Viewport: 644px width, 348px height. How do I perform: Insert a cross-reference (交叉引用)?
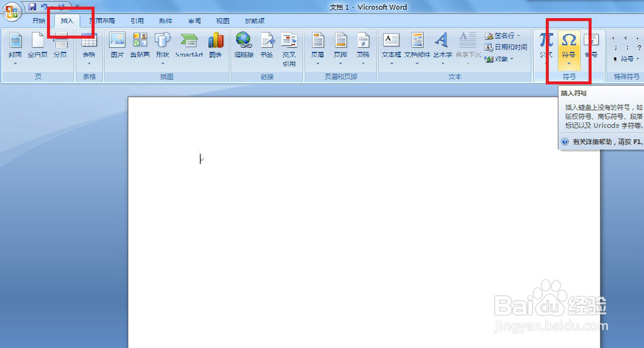(x=289, y=50)
